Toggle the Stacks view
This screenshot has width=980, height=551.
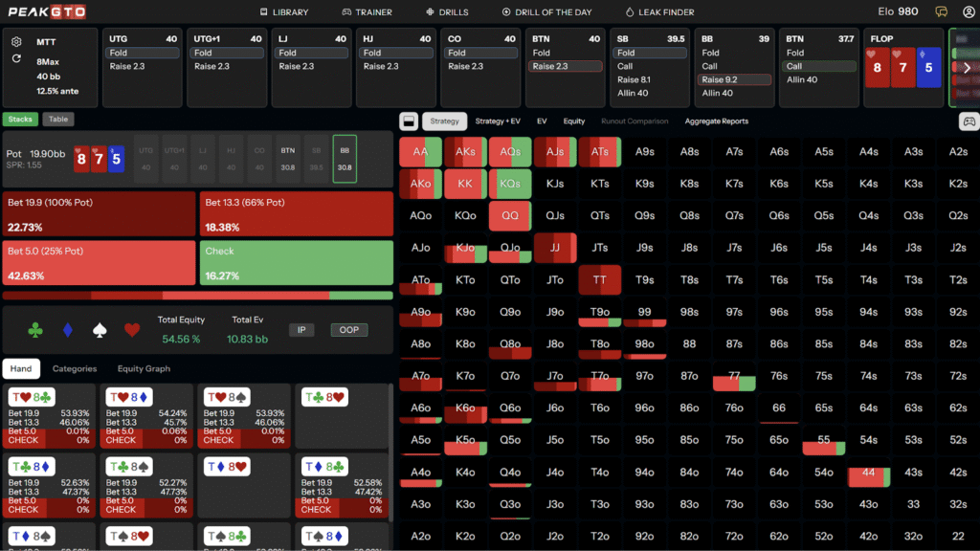coord(20,120)
